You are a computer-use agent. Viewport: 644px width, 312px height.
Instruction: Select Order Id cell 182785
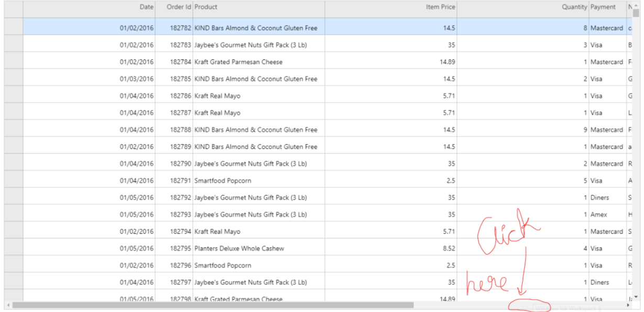point(174,79)
